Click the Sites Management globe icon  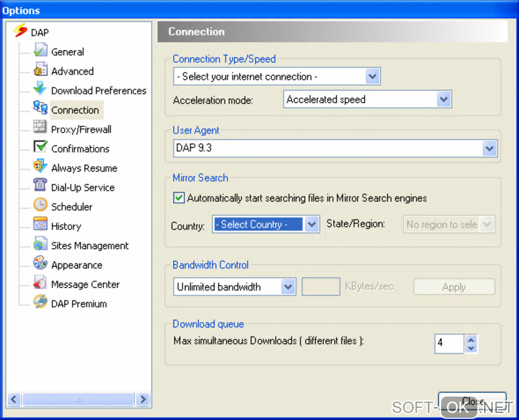tap(40, 243)
